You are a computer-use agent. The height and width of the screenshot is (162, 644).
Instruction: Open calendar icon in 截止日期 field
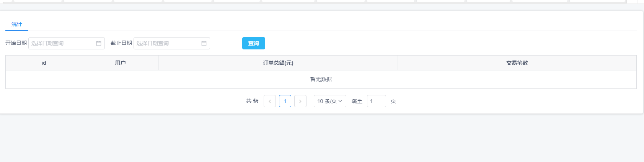tap(204, 43)
